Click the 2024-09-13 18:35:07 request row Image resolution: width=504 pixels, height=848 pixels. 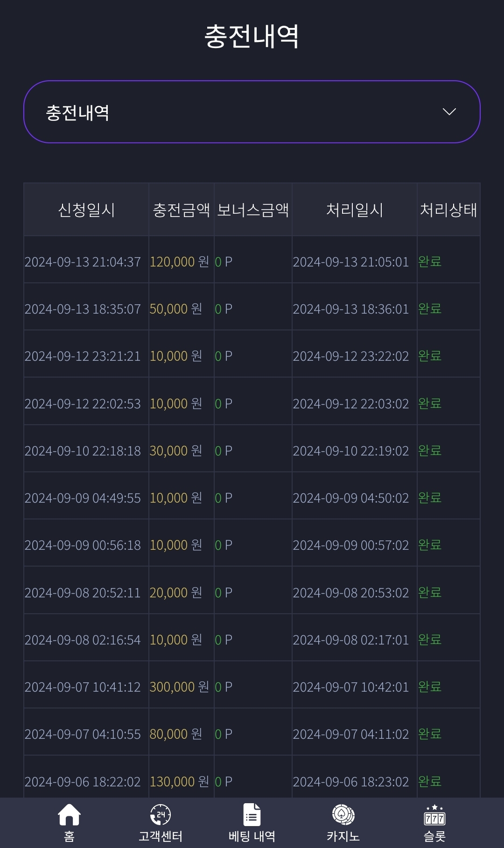pos(252,308)
